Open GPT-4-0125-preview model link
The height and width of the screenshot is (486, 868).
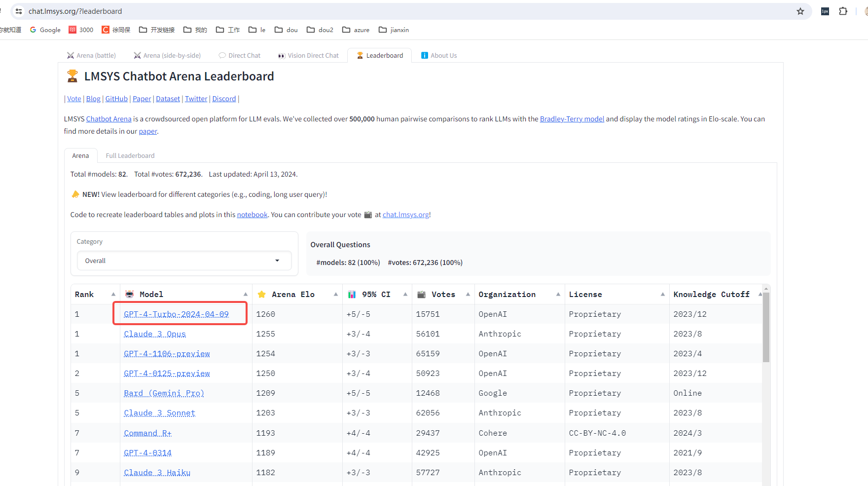point(167,374)
